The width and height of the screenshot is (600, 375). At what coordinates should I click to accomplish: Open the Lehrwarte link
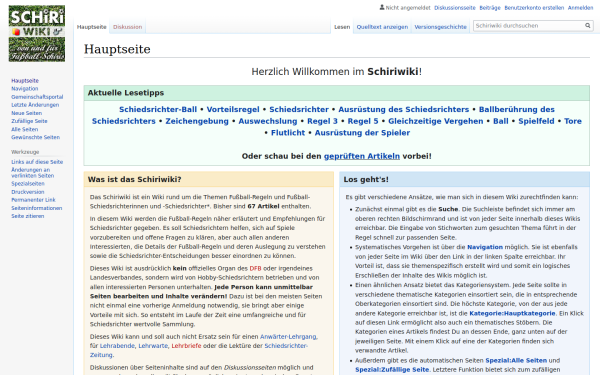(153, 346)
